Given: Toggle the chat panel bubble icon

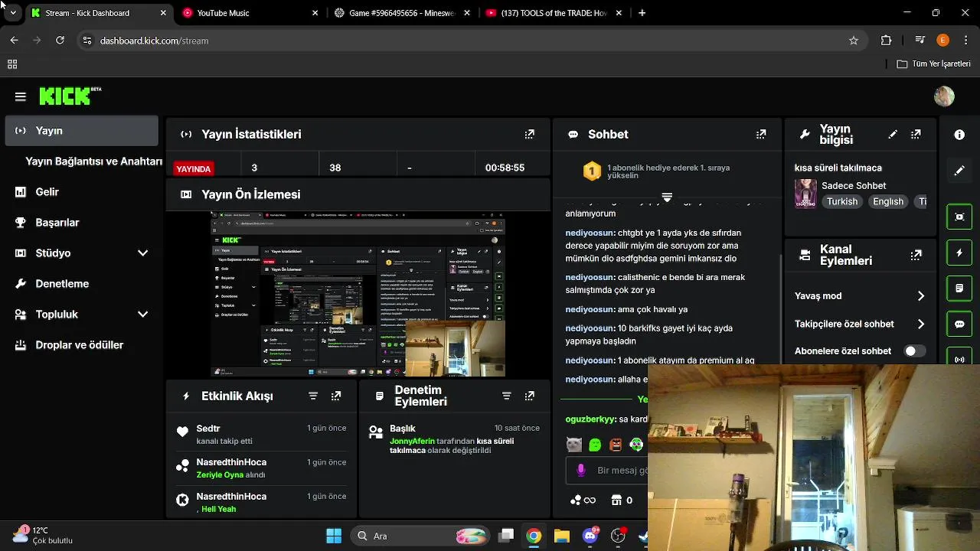Looking at the screenshot, I should tap(959, 324).
